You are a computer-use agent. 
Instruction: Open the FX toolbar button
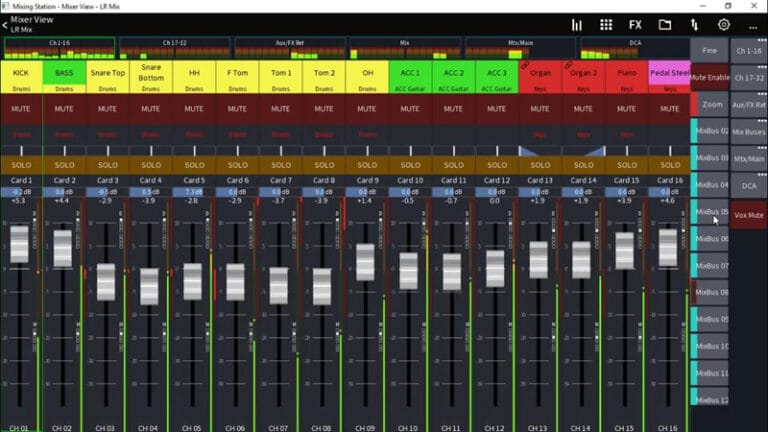click(635, 25)
